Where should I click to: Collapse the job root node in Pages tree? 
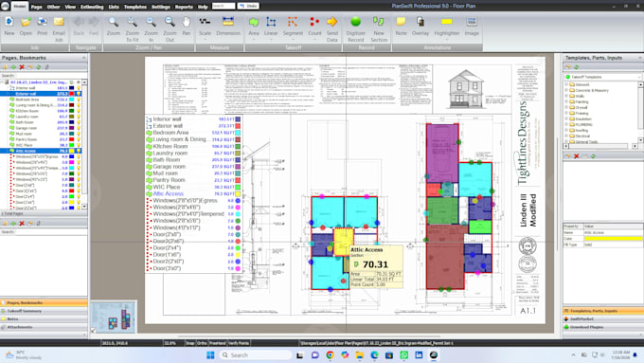click(x=2, y=82)
